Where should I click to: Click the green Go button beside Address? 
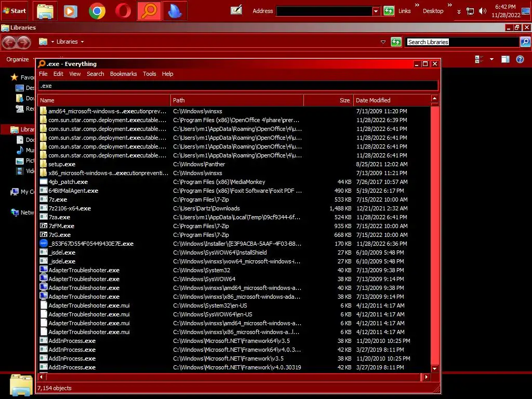coord(389,11)
